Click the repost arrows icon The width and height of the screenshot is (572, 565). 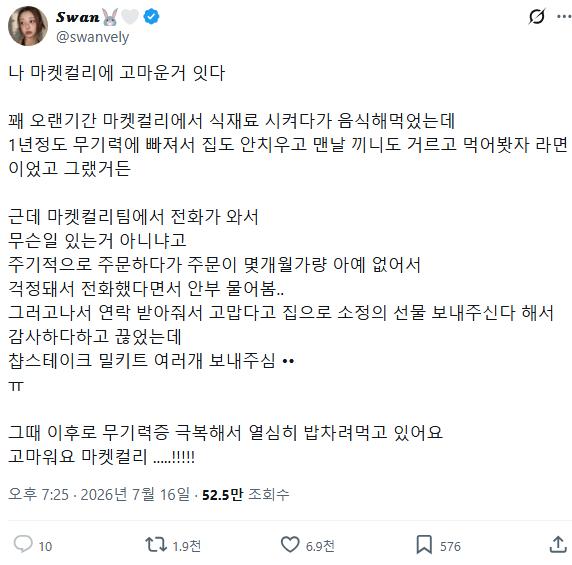(156, 545)
